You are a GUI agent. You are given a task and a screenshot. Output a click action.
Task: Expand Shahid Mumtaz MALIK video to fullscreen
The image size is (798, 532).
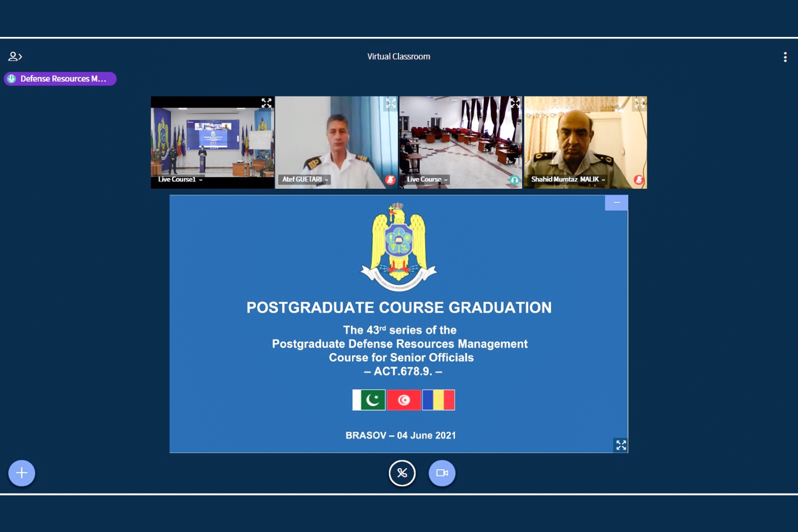coord(639,103)
